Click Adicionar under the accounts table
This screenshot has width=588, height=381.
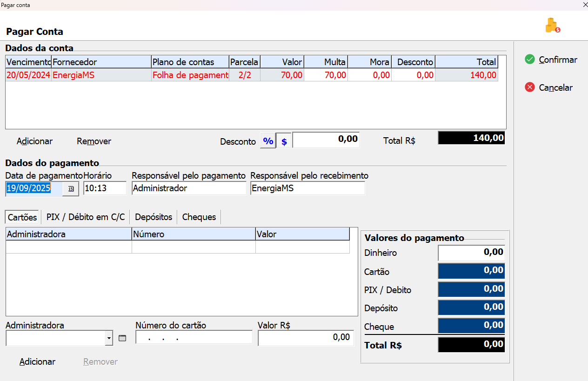34,141
